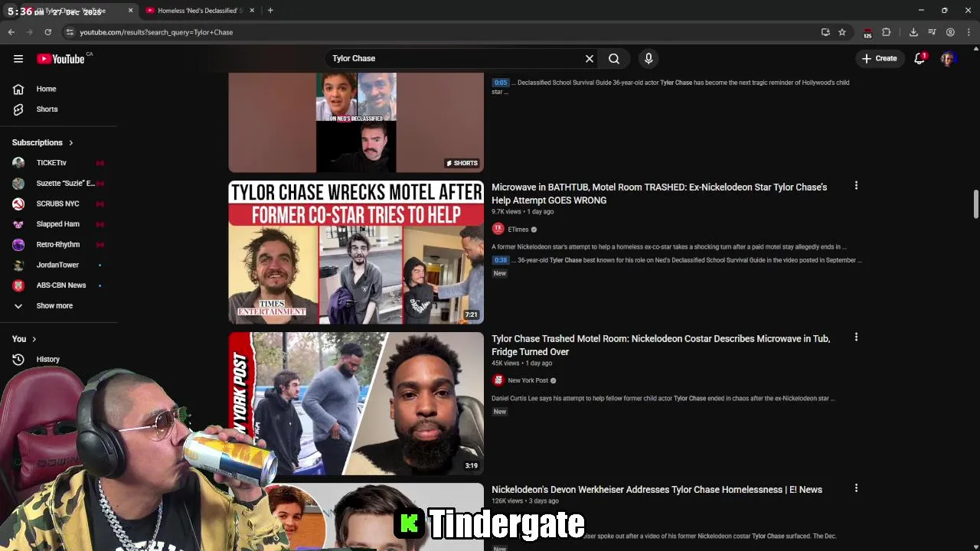Open the New York Post channel avatar

pyautogui.click(x=498, y=380)
